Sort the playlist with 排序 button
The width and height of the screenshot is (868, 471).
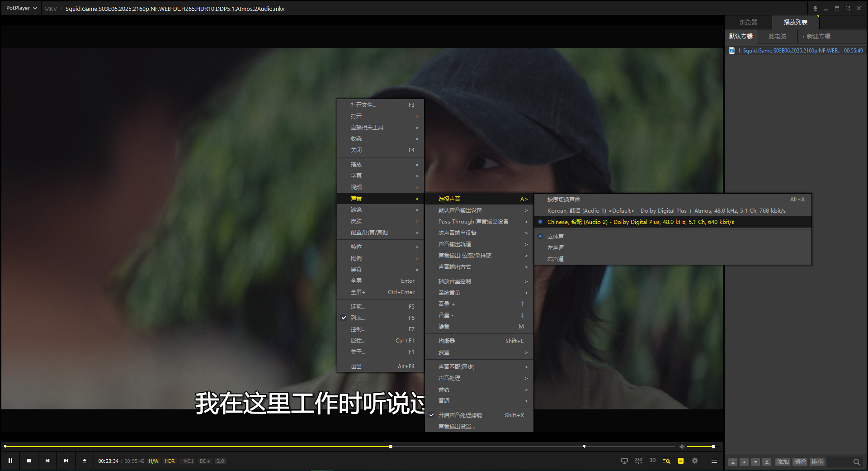click(x=816, y=461)
